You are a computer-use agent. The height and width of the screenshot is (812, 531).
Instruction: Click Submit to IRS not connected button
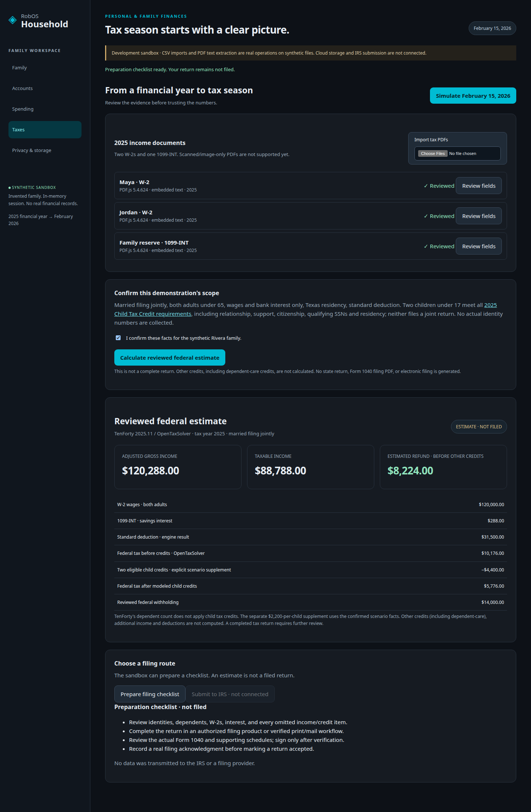(230, 694)
